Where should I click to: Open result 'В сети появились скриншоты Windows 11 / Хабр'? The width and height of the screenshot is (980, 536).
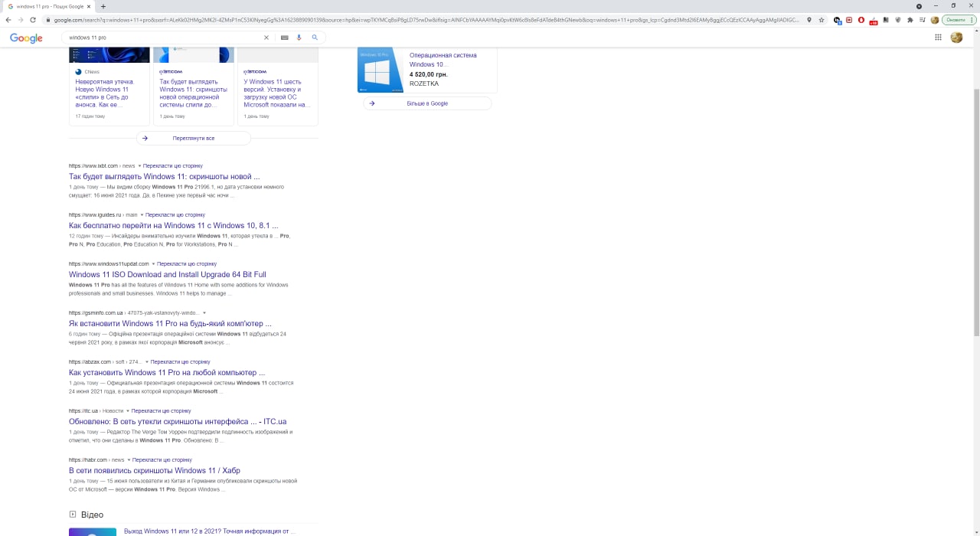click(155, 470)
